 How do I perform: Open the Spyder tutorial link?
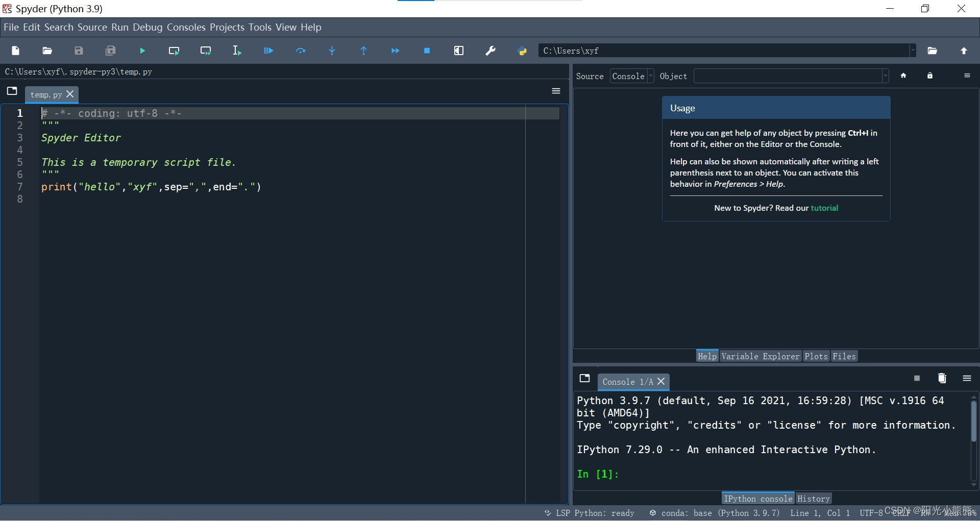(824, 208)
